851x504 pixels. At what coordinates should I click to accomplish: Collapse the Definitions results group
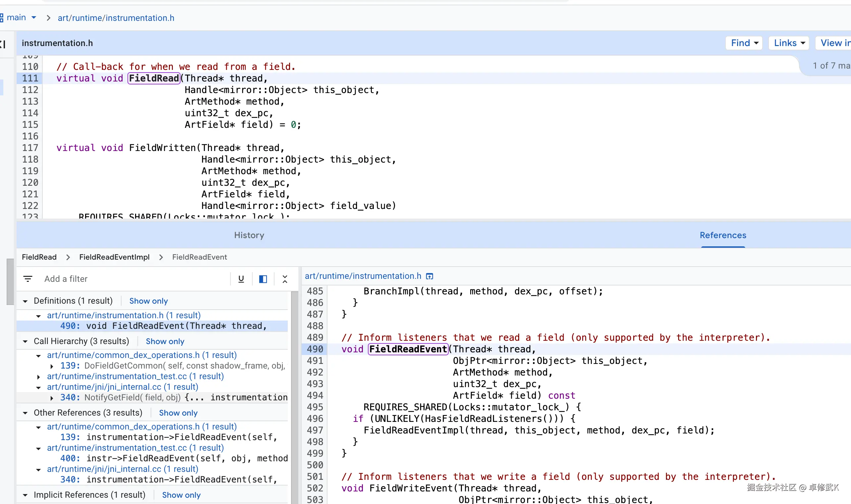tap(25, 301)
